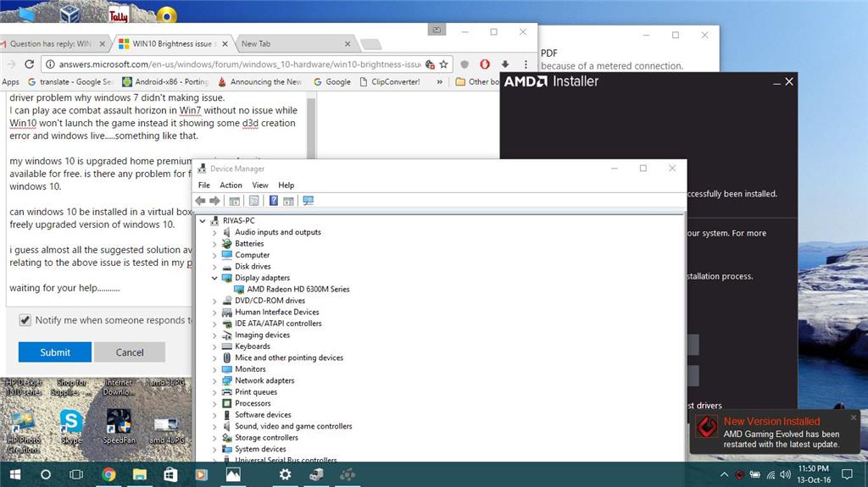Screen dimensions: 868x487
Task: Select Mice and other pointing devices
Action: (x=289, y=357)
